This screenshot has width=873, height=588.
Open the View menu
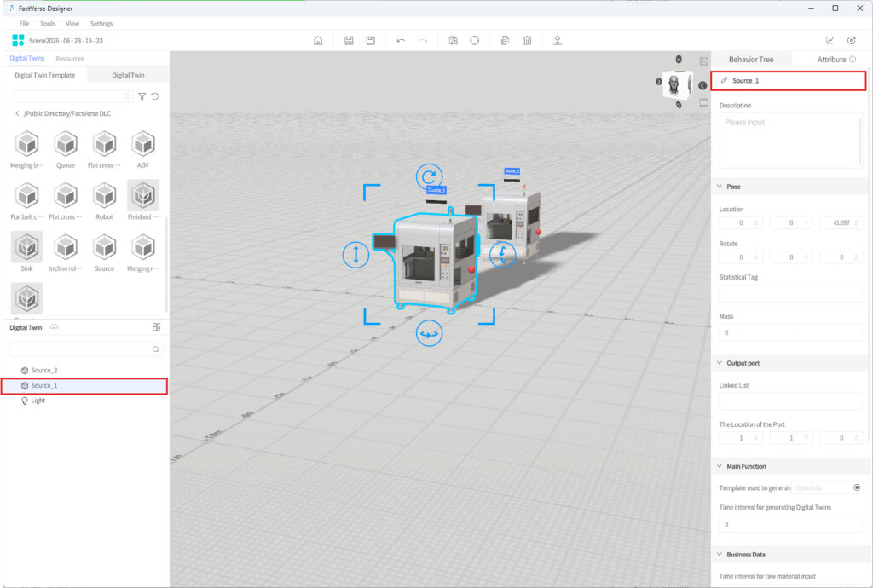tap(72, 23)
